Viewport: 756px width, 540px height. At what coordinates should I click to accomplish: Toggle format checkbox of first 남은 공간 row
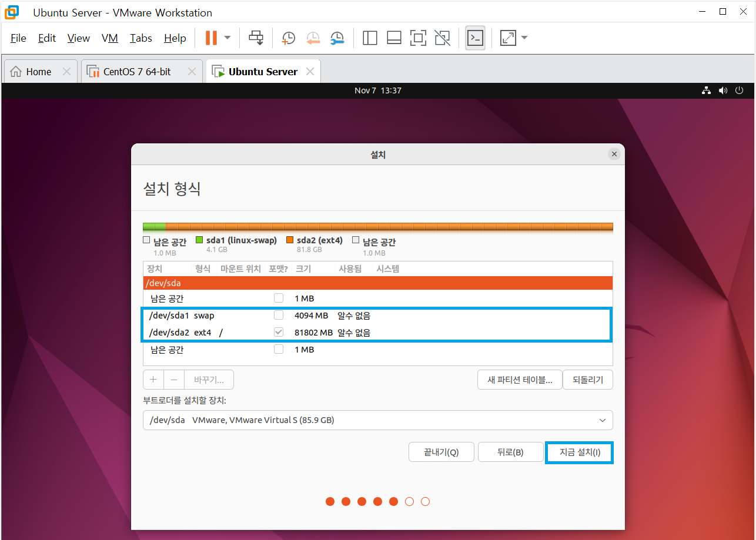click(x=279, y=298)
